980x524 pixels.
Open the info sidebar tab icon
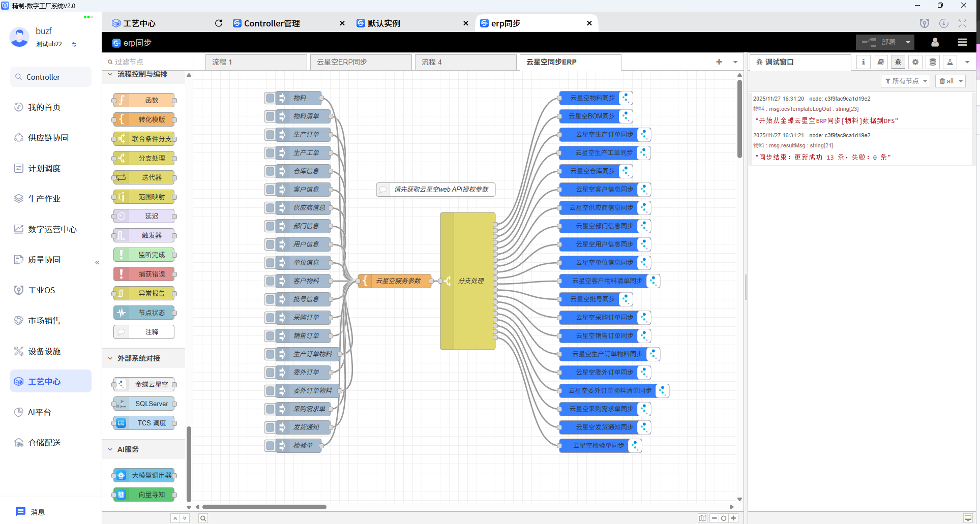pos(864,62)
